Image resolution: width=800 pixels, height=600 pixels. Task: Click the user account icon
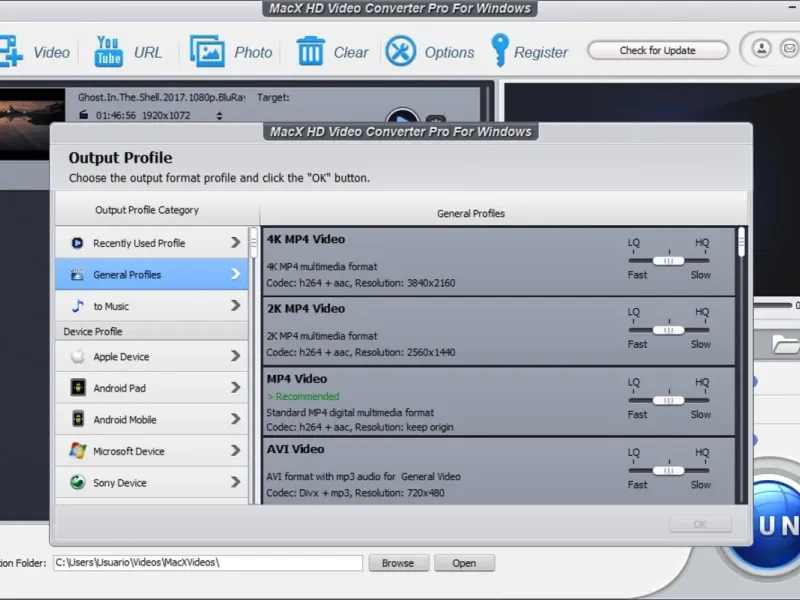[x=761, y=48]
